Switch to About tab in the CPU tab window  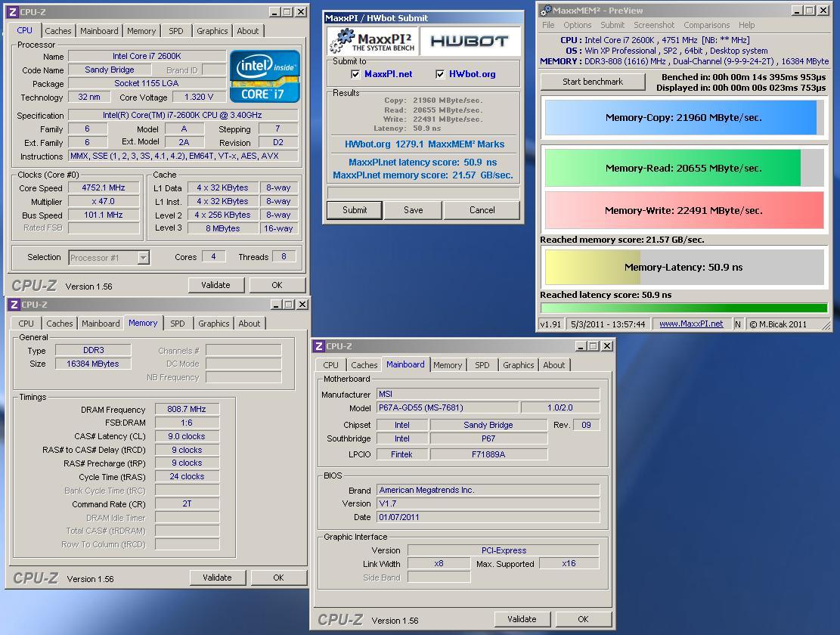[x=247, y=31]
